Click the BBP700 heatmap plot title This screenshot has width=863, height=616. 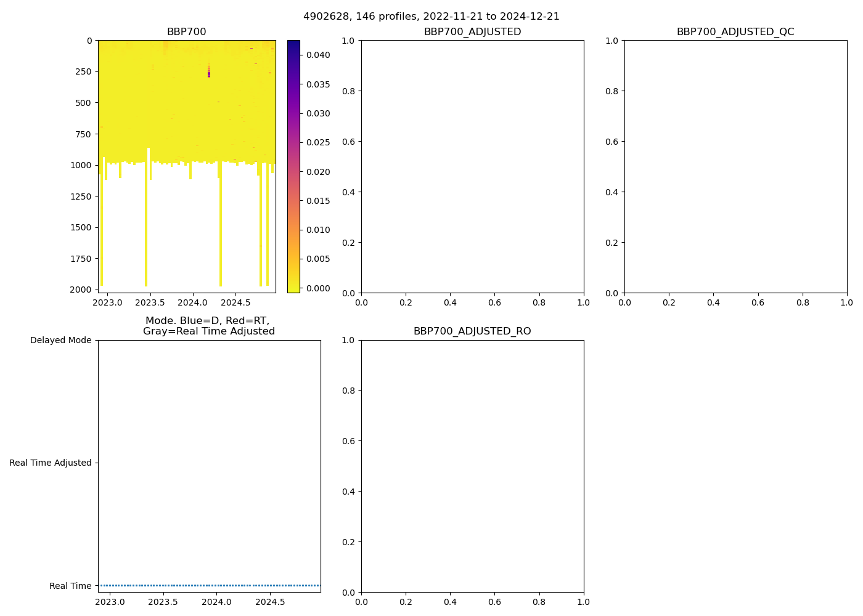click(x=186, y=32)
